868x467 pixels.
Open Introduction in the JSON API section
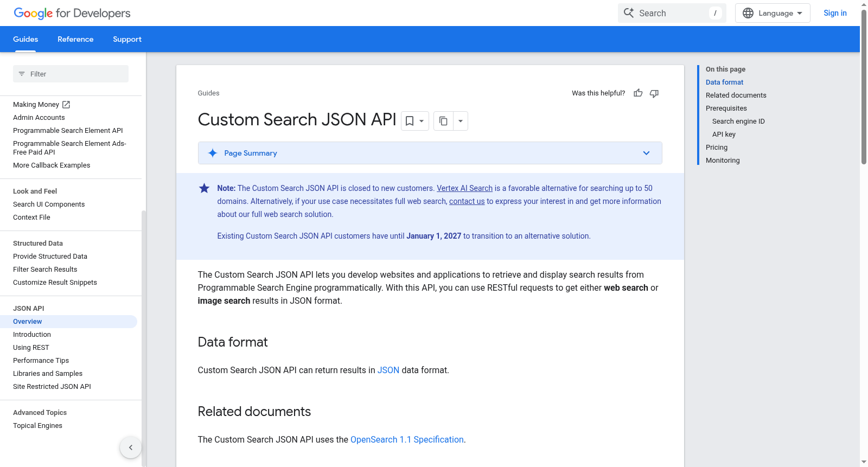tap(32, 335)
